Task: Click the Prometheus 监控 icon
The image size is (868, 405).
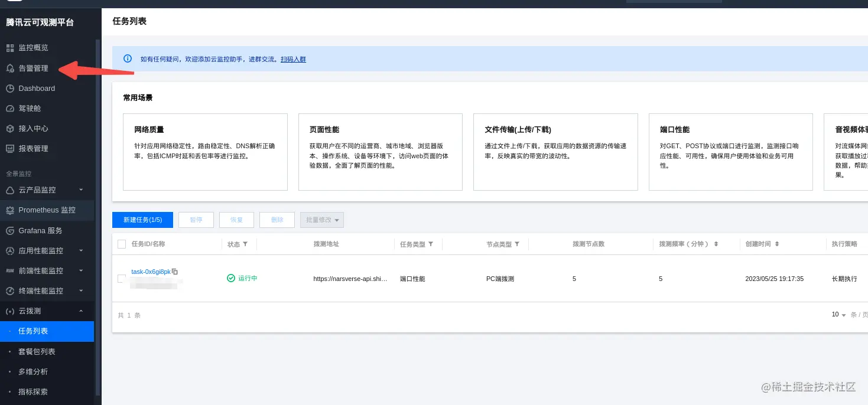Action: pyautogui.click(x=10, y=210)
